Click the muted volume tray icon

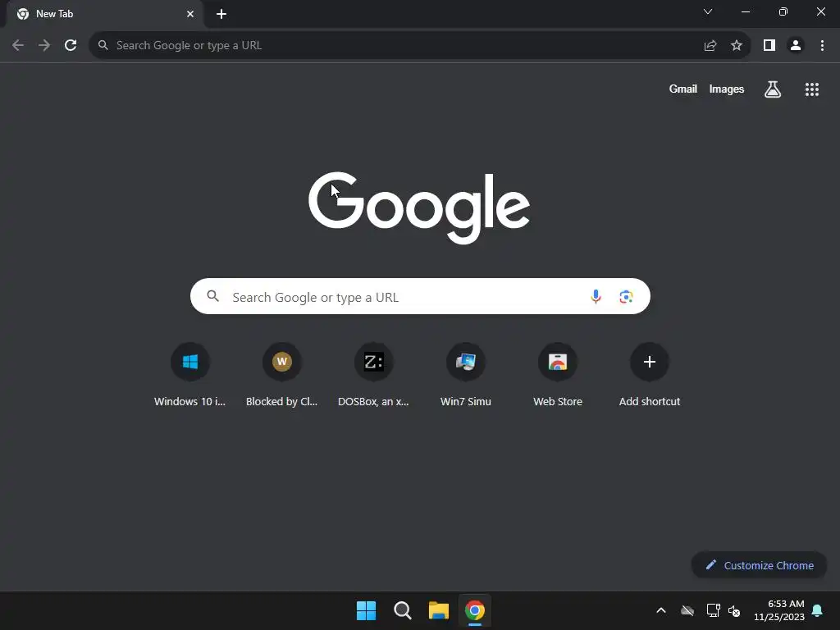coord(734,610)
